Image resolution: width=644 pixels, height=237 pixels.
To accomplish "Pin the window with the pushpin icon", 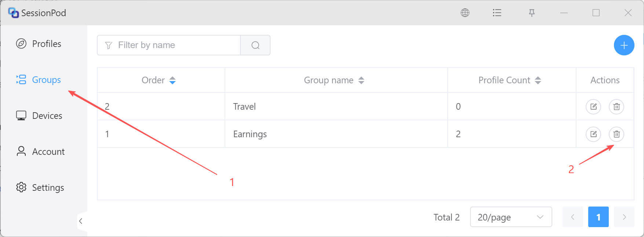I will (x=532, y=13).
